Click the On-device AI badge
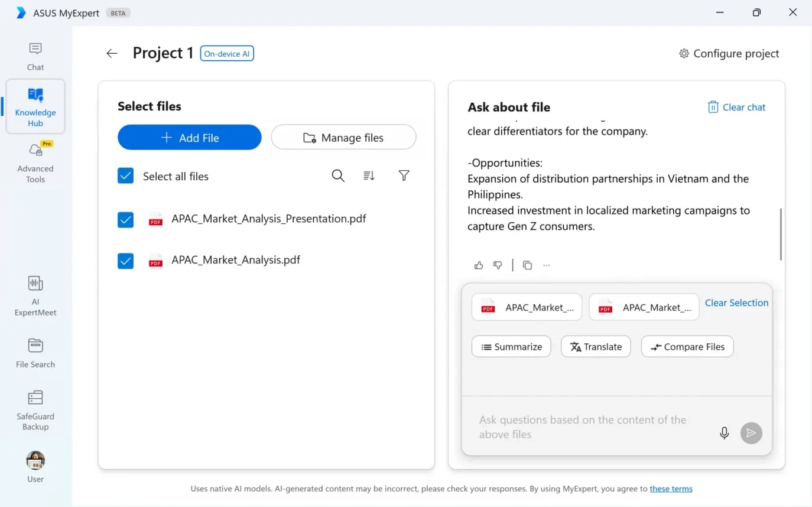Screen dimensions: 812x507 coord(227,54)
